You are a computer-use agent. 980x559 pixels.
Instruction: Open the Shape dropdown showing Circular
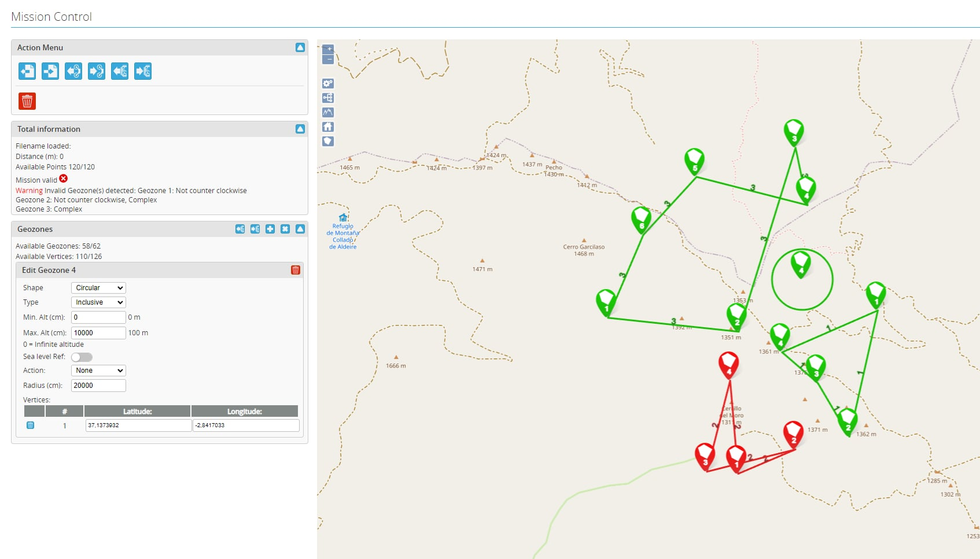(98, 288)
